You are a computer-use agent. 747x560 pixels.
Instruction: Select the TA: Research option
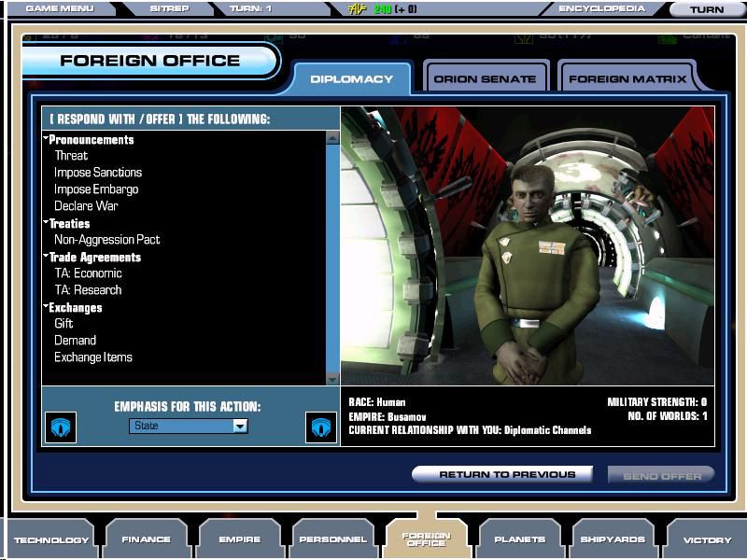pyautogui.click(x=88, y=290)
